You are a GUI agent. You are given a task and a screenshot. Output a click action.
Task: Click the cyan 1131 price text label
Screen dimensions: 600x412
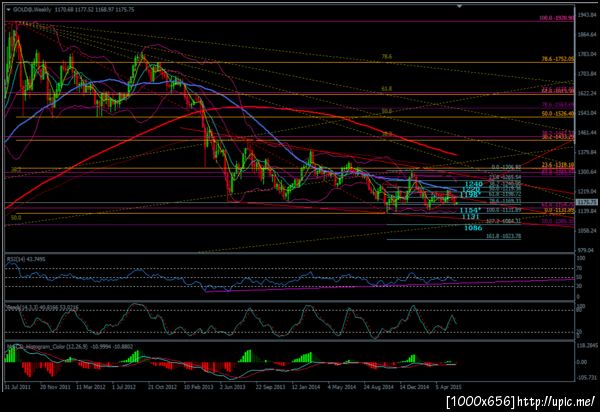(470, 217)
